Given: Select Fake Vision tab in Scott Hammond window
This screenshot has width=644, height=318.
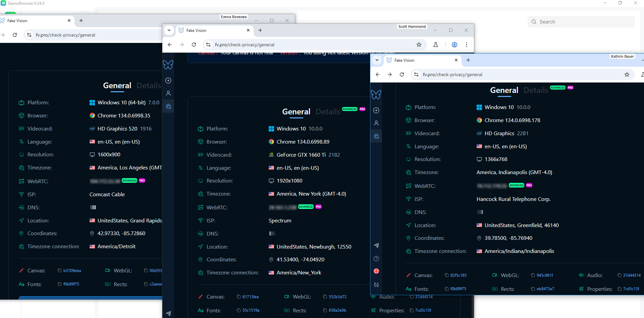Looking at the screenshot, I should [214, 31].
